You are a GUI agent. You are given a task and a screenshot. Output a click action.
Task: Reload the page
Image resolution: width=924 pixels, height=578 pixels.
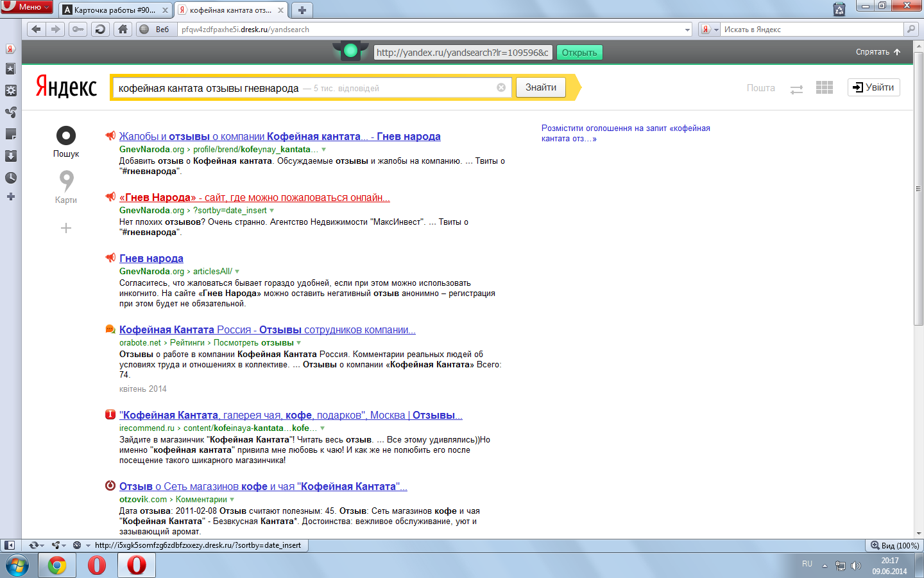99,29
